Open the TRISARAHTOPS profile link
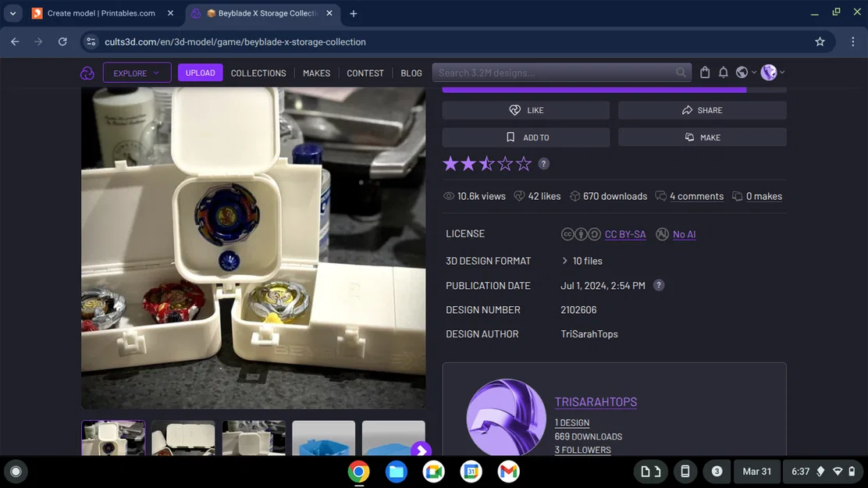The image size is (868, 488). point(596,402)
